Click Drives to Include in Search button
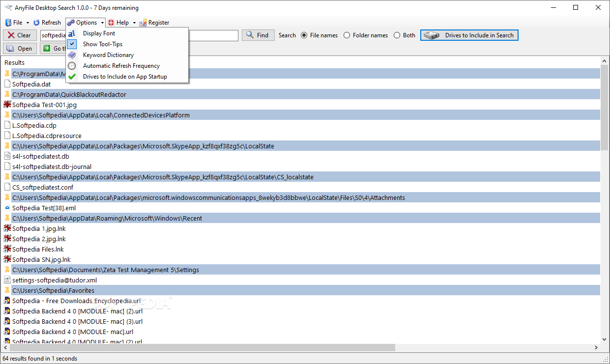The width and height of the screenshot is (610, 364). [469, 35]
